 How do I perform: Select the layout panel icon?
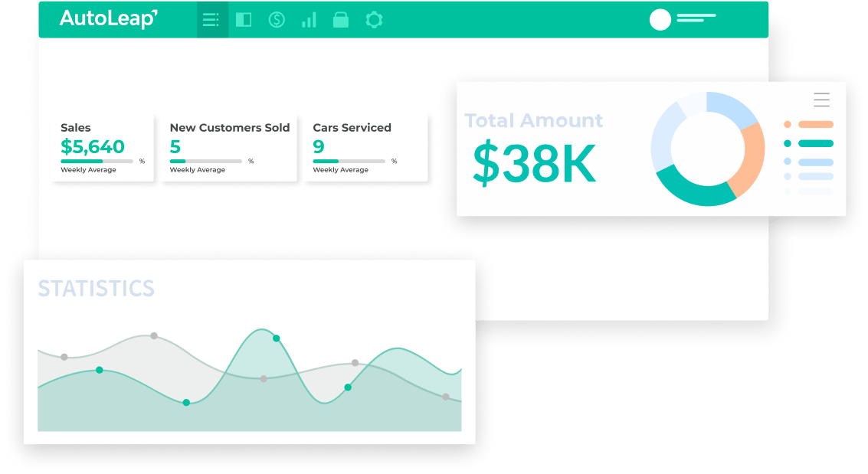[x=243, y=20]
